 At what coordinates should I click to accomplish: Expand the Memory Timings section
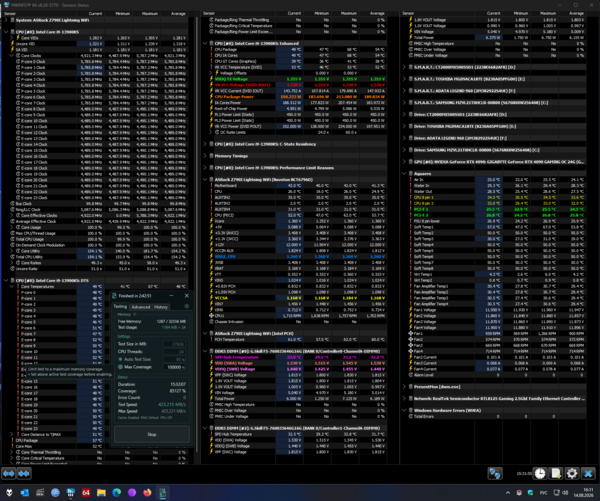(x=205, y=156)
